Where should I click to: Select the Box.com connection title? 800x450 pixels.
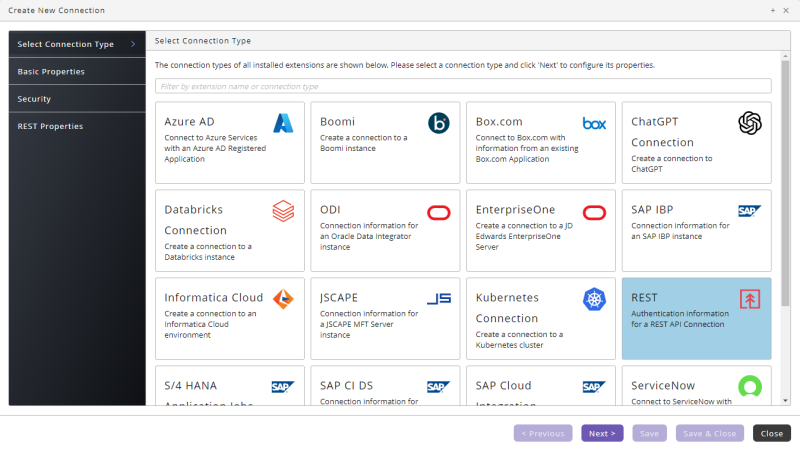(499, 121)
